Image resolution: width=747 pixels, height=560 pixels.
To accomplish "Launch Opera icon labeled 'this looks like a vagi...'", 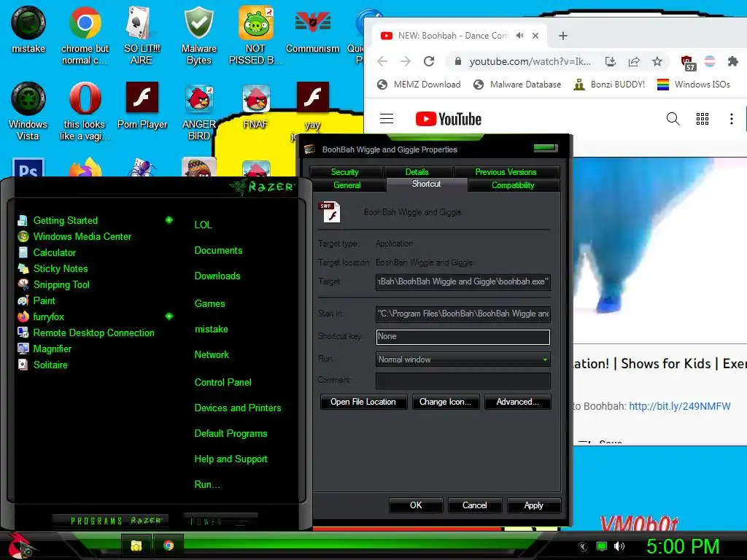I will coord(85,111).
